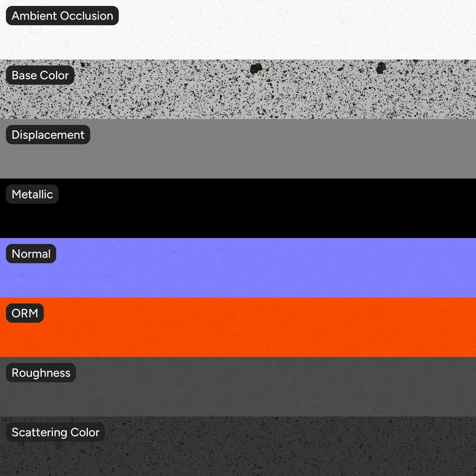Image resolution: width=476 pixels, height=476 pixels.
Task: Select the Base Color label
Action: (x=40, y=75)
